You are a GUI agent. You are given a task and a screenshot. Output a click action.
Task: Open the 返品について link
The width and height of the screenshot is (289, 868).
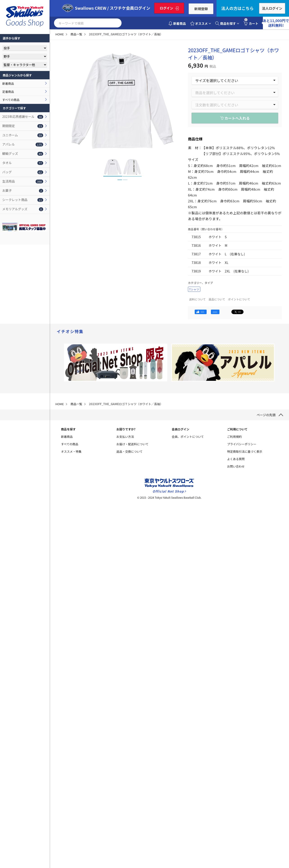point(217,299)
